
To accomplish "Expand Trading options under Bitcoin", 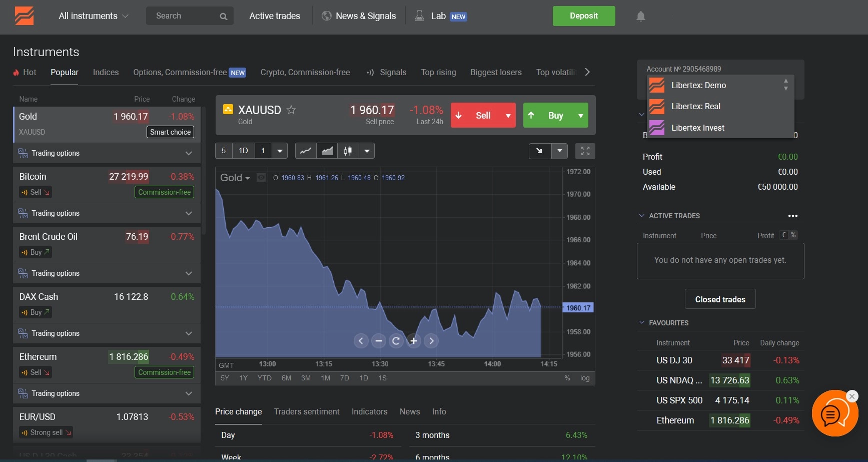I will [188, 213].
